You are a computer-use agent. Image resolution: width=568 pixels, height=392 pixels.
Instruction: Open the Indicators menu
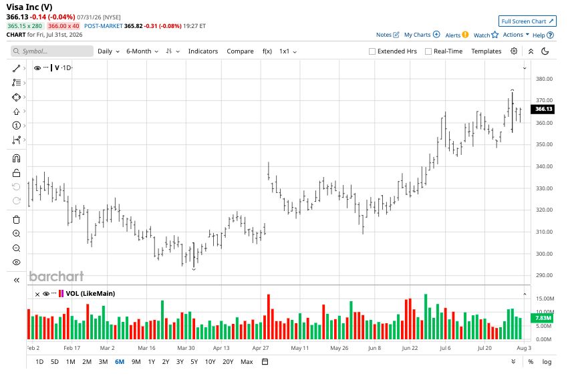[x=203, y=51]
